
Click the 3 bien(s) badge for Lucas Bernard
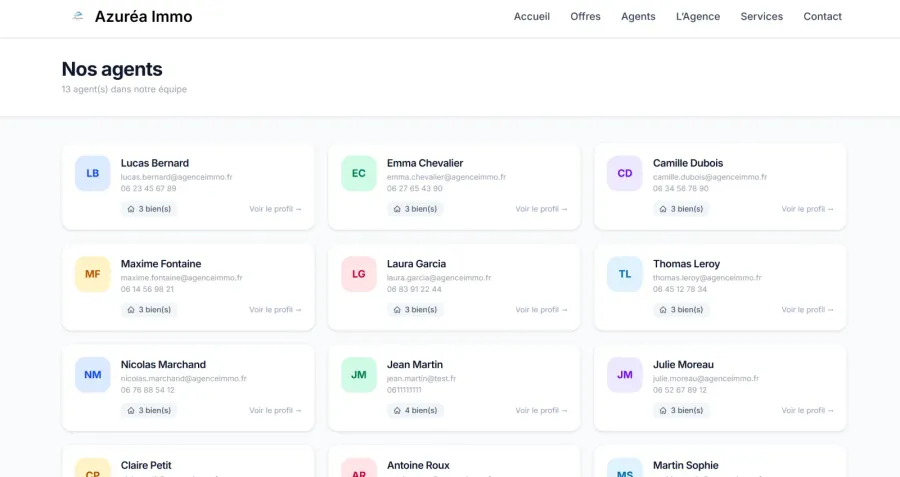(149, 209)
